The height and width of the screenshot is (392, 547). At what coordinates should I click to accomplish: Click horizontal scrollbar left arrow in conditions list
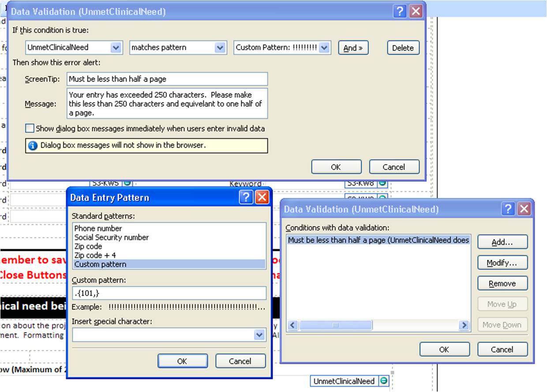tap(293, 325)
